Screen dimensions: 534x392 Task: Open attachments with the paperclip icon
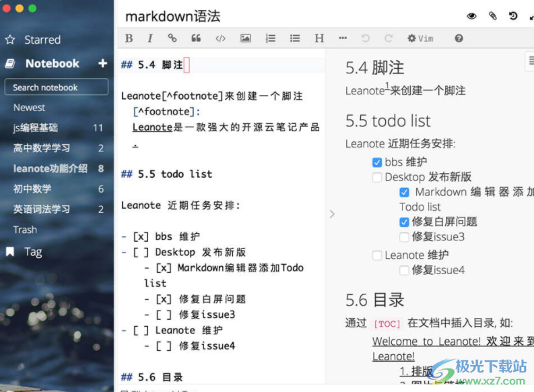coord(493,16)
